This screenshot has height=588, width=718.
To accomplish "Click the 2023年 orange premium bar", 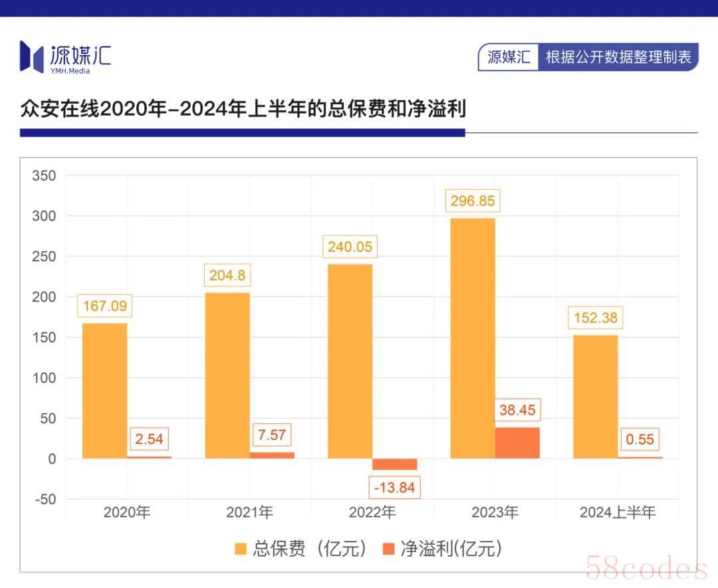I will pos(473,338).
